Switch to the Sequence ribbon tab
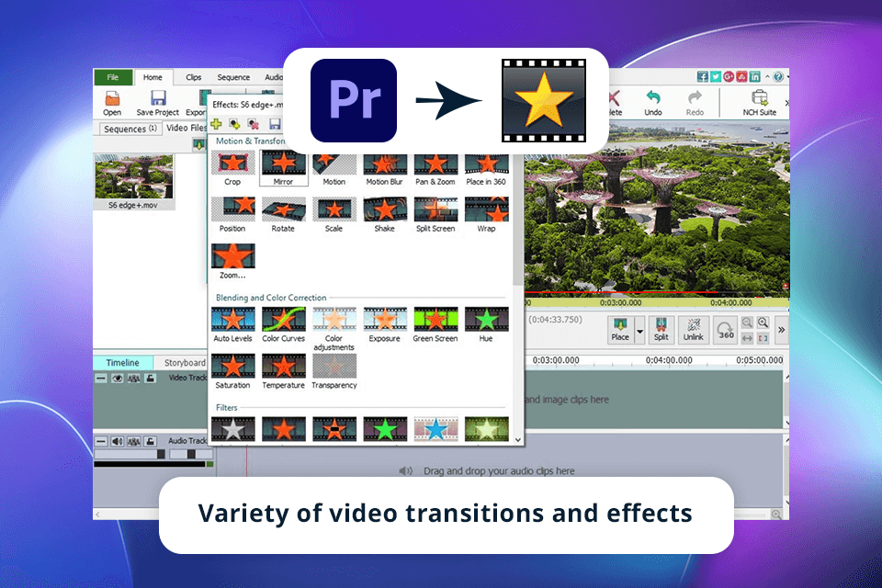Image resolution: width=882 pixels, height=588 pixels. point(233,77)
